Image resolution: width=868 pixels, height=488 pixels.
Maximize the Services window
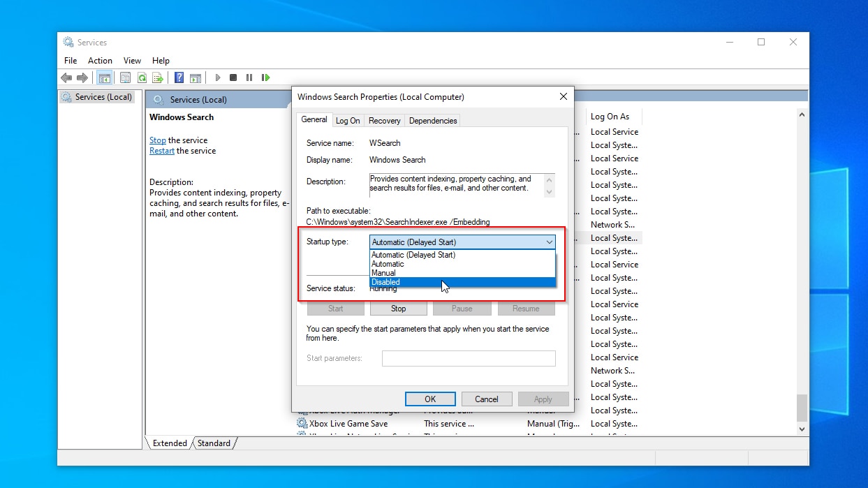(761, 42)
